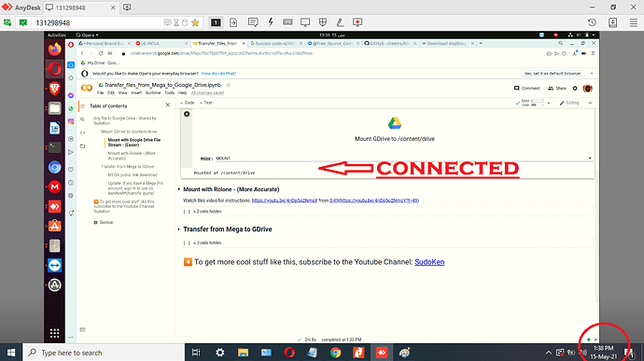Open Colab search sidebar icon
Screen dimensions: 644x361
pos(82,119)
